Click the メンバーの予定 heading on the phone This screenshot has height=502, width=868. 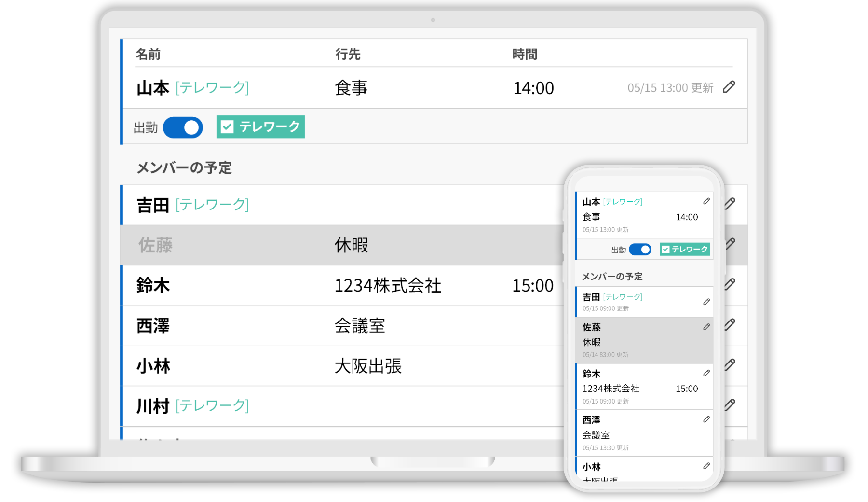[612, 277]
